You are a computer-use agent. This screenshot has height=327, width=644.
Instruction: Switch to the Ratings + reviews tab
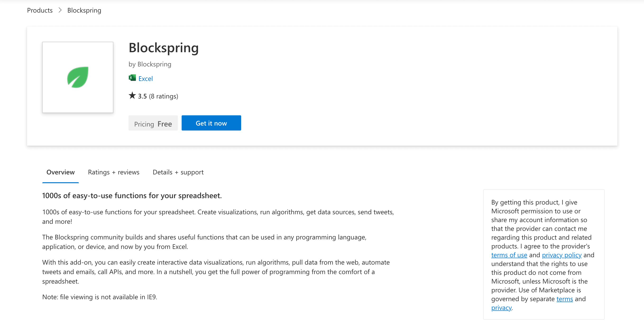(114, 172)
